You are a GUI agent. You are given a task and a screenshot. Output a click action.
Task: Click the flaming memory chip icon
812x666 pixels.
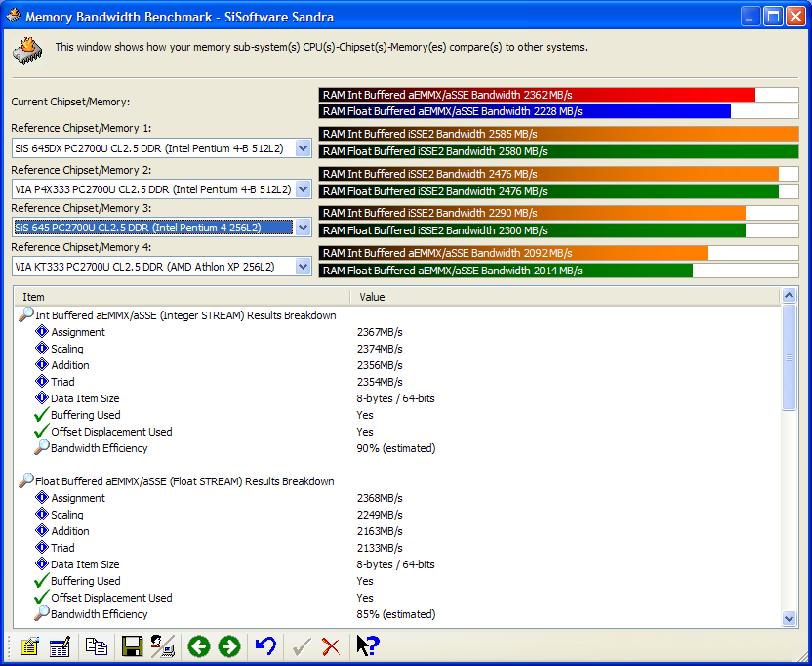[27, 51]
